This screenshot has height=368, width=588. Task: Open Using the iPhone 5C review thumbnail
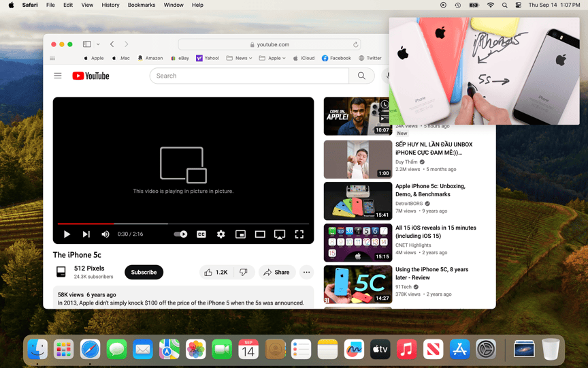[358, 285]
